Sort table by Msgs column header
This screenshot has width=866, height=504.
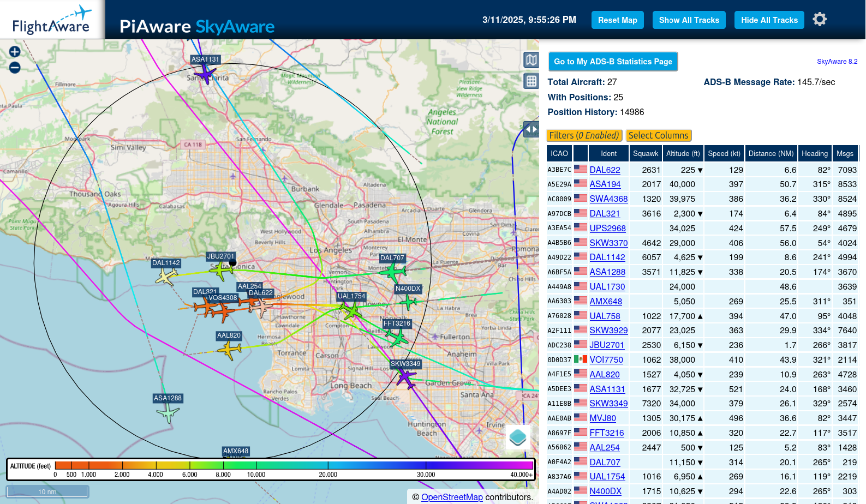pos(845,154)
